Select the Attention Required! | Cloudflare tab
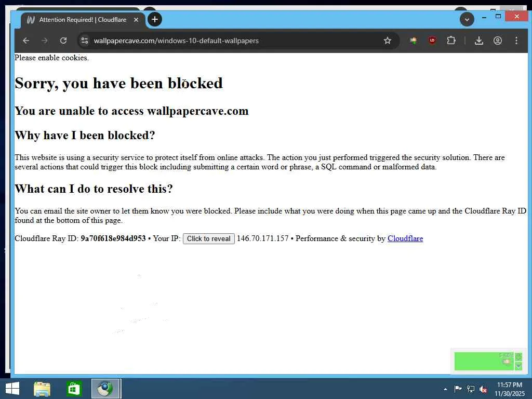Image resolution: width=532 pixels, height=399 pixels. pyautogui.click(x=83, y=20)
